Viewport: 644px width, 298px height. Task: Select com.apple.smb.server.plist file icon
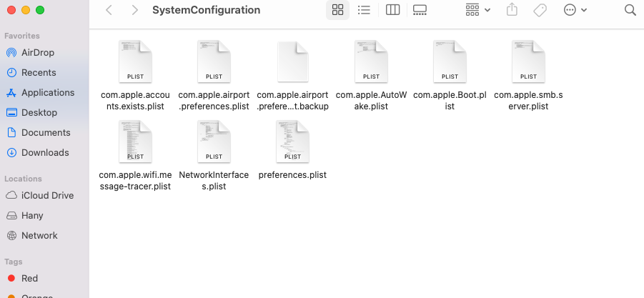click(x=528, y=61)
